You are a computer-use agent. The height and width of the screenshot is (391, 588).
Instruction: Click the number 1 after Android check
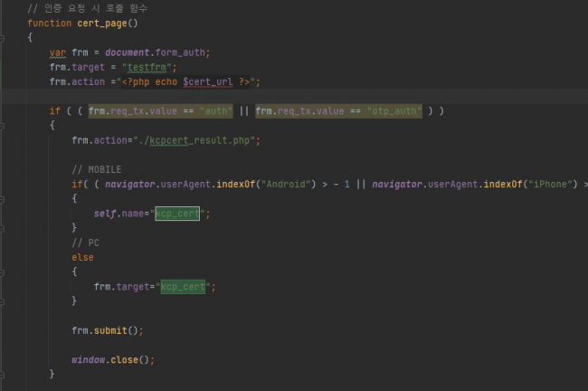tap(346, 185)
